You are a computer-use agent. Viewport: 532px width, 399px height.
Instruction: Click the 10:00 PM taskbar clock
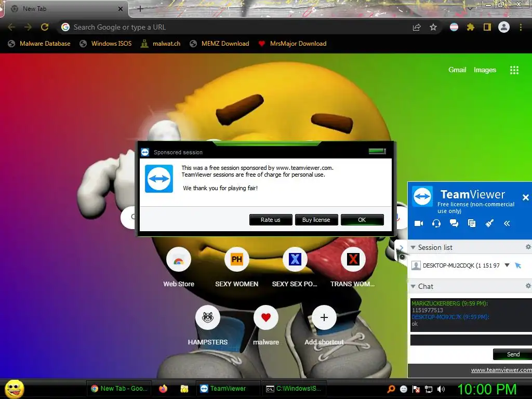tap(487, 389)
